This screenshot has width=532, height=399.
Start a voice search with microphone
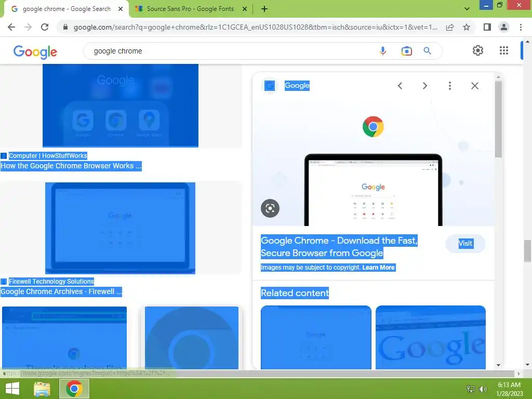click(x=383, y=51)
